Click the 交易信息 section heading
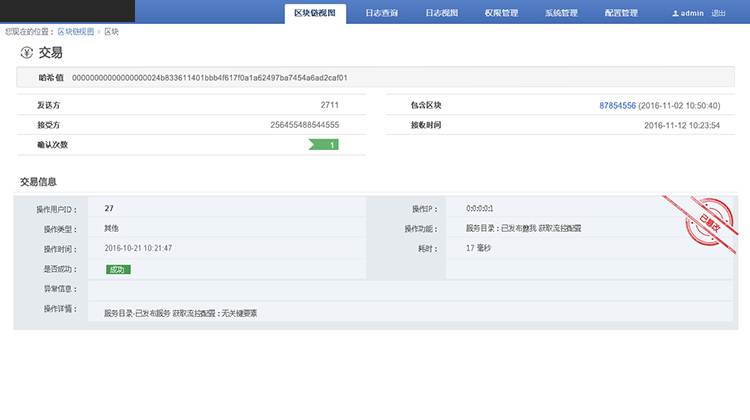 (38, 182)
